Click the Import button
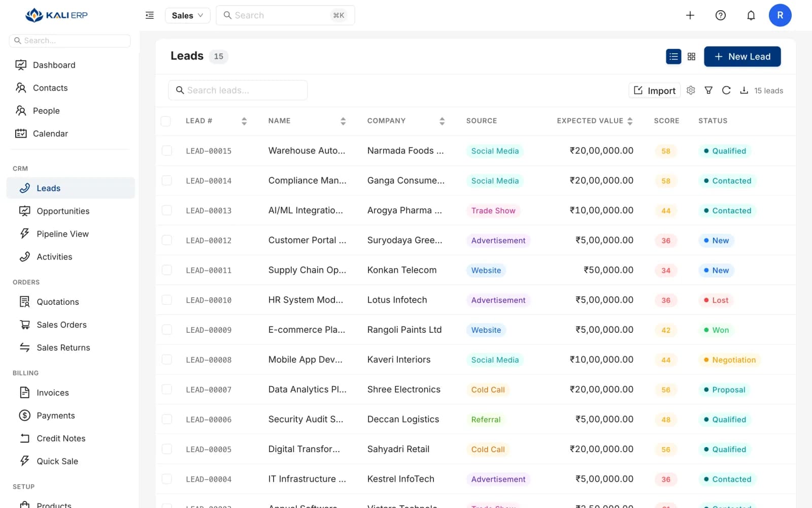Screen dimensions: 812x508 click(655, 90)
